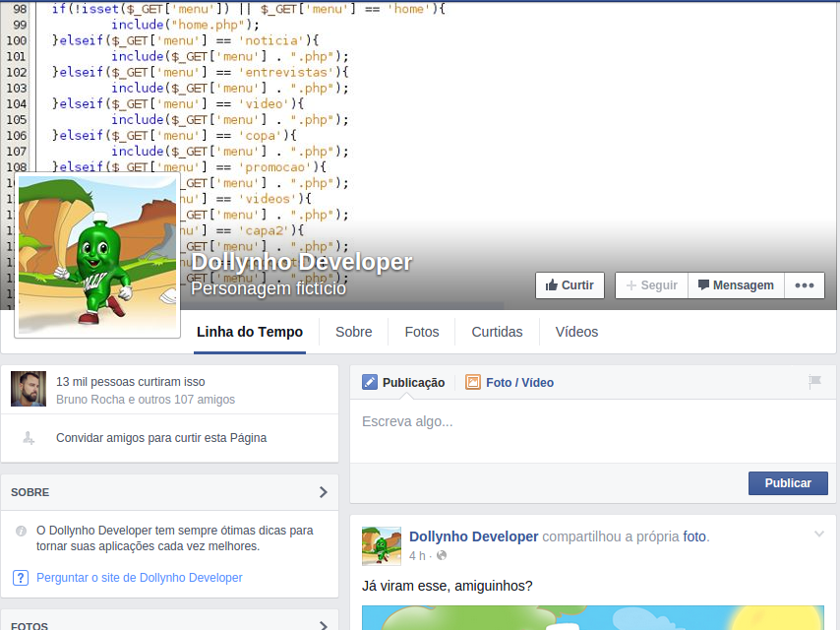The height and width of the screenshot is (630, 840).
Task: Click the Publicação pencil icon
Action: tap(370, 382)
